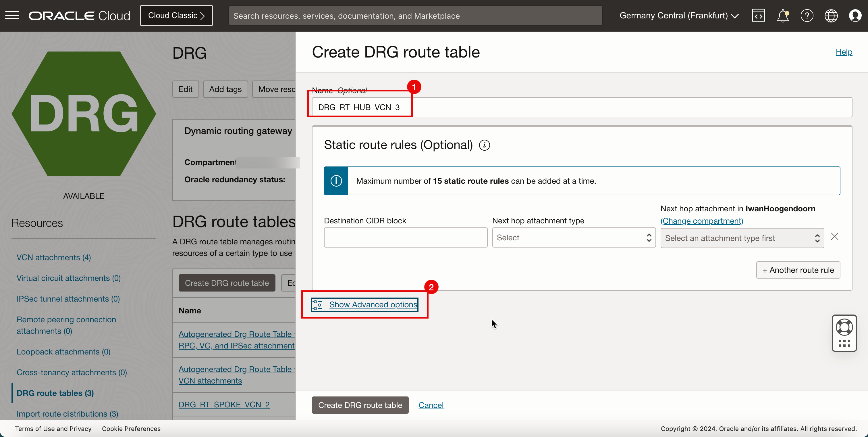This screenshot has width=868, height=437.
Task: Click Cancel to dismiss the dialog
Action: (x=431, y=405)
